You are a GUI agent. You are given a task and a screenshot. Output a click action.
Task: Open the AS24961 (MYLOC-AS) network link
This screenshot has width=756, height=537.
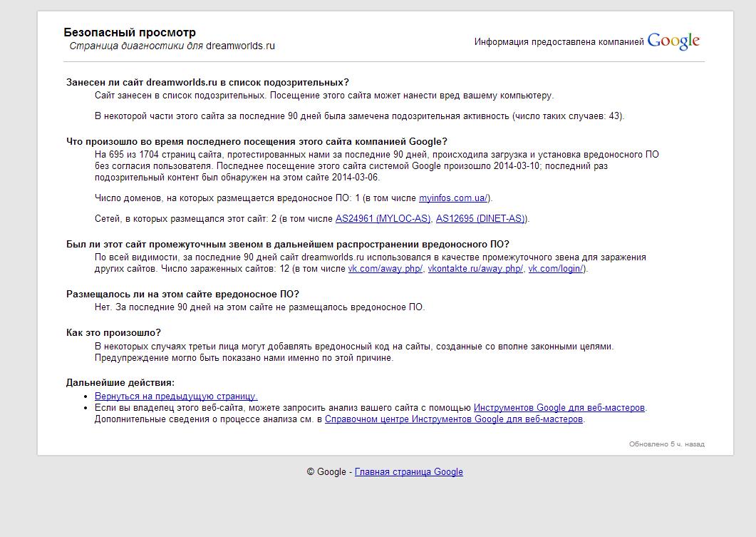(x=383, y=218)
